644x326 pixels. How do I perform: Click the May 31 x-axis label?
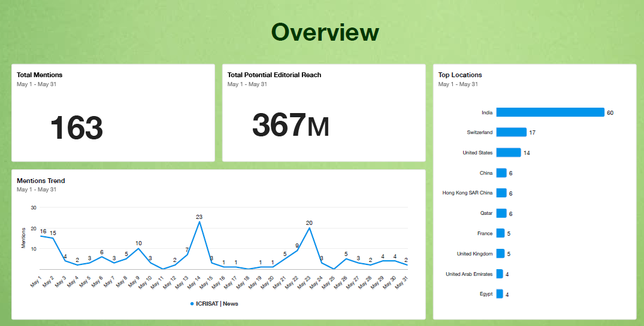403,282
